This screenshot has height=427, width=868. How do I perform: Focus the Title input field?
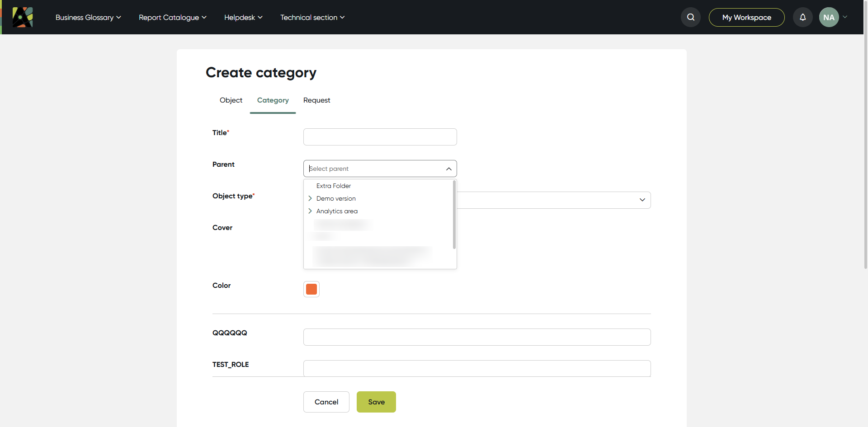point(380,137)
